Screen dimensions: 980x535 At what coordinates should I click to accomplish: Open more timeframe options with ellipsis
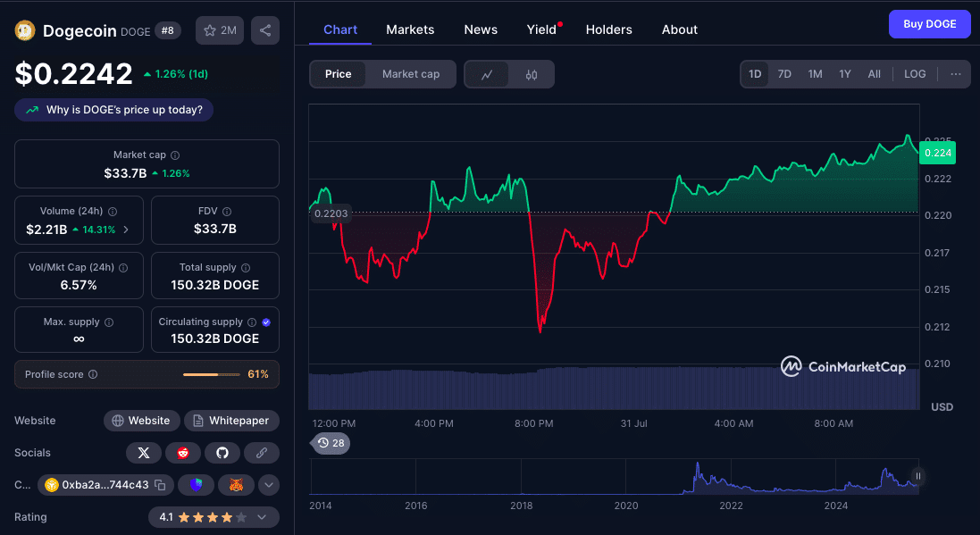pos(954,74)
